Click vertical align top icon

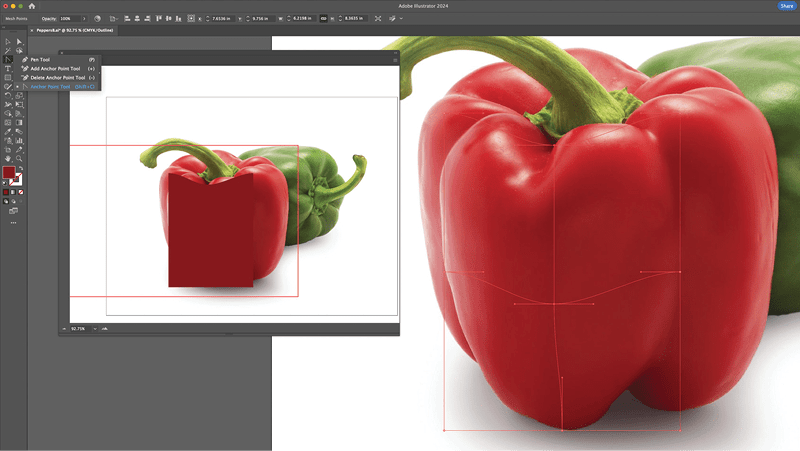coord(159,18)
